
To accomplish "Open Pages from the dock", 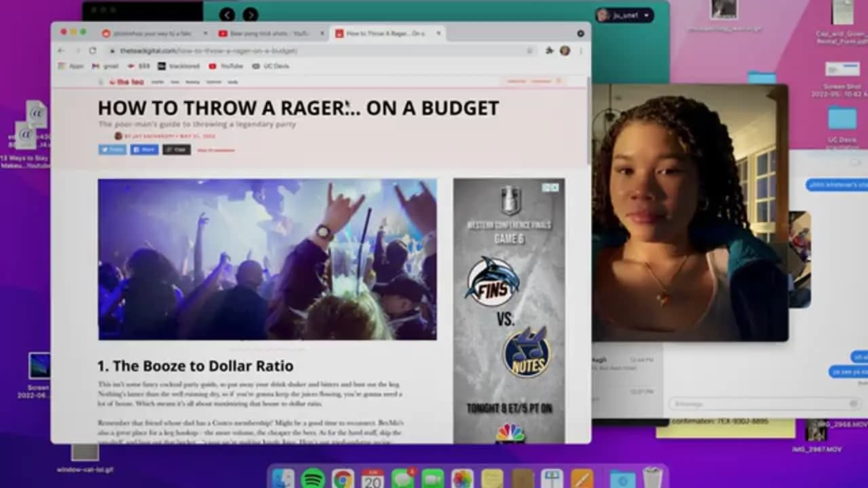I will tap(582, 479).
